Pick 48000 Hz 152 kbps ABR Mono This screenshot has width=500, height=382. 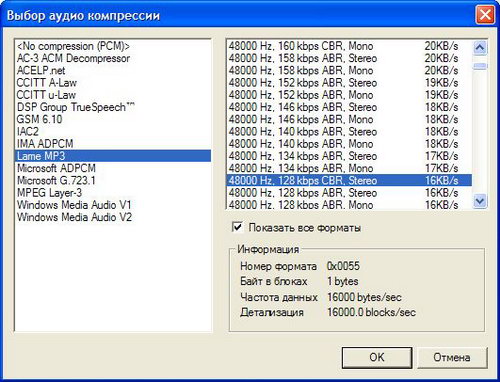click(349, 95)
